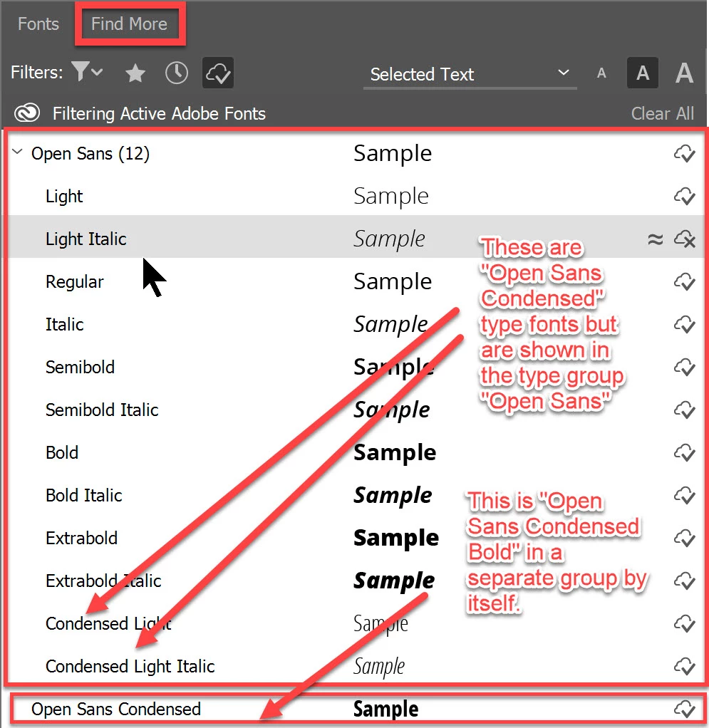Deactivate Light Italic via cloud X icon

(684, 239)
